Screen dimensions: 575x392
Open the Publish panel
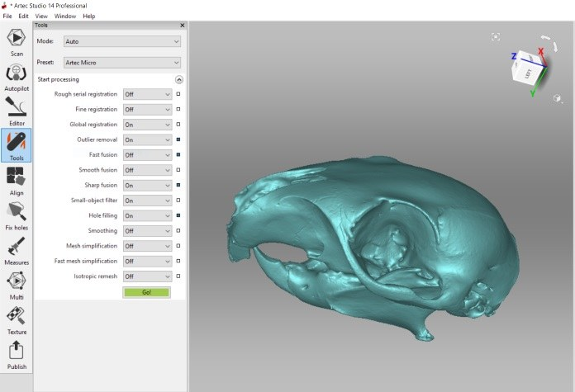[x=17, y=354]
